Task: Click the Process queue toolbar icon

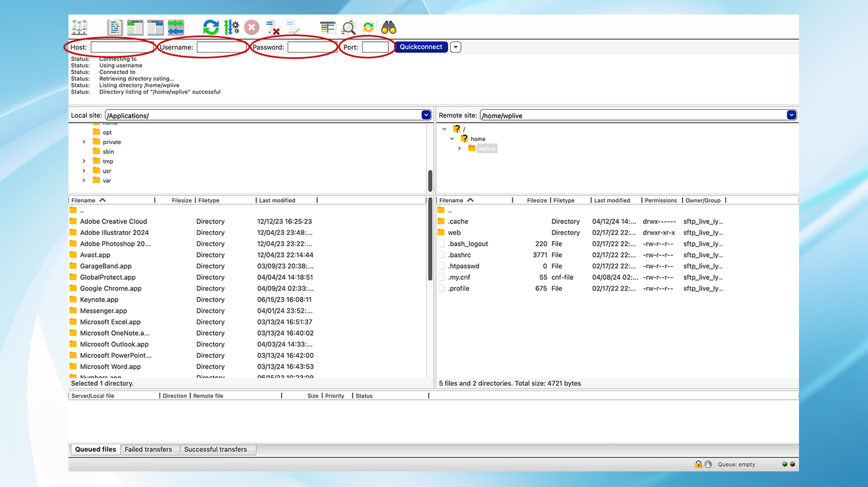Action: pos(231,27)
